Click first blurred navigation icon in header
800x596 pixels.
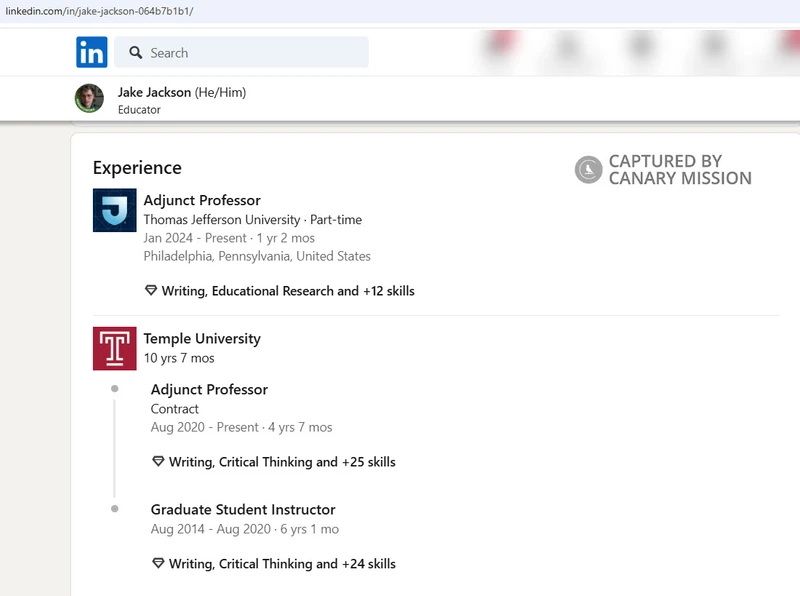pyautogui.click(x=500, y=47)
